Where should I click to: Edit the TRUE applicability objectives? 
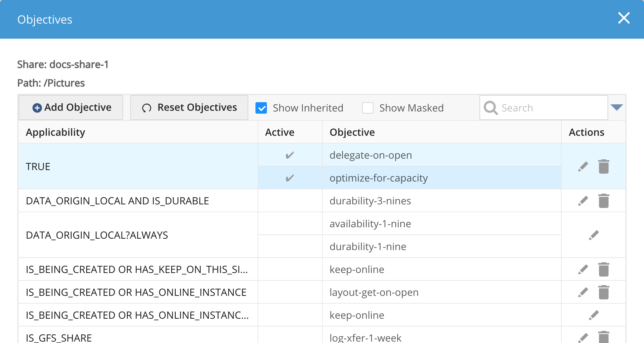coord(583,166)
